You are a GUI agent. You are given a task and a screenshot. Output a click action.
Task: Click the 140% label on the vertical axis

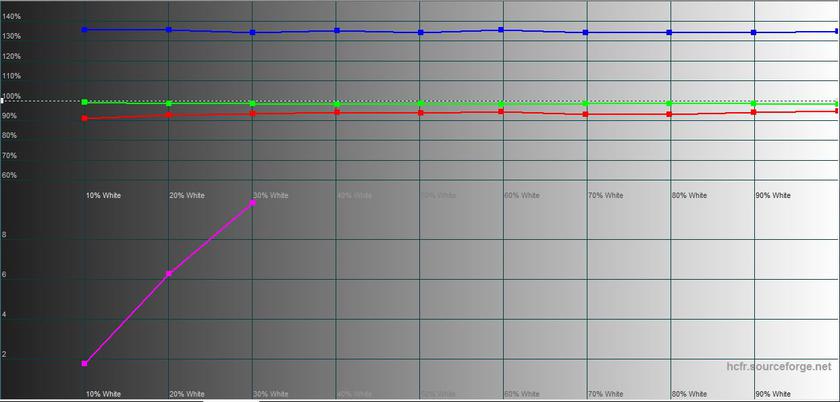coord(12,17)
